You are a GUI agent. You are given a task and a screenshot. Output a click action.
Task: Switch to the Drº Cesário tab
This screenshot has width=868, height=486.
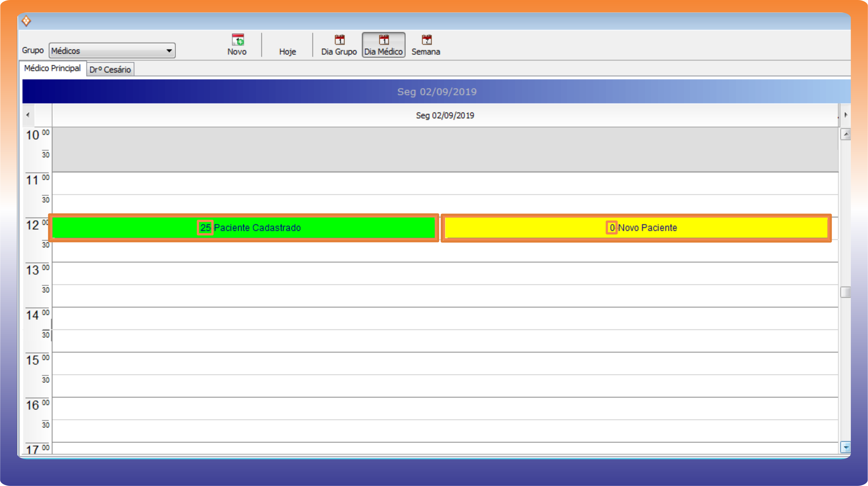point(110,70)
